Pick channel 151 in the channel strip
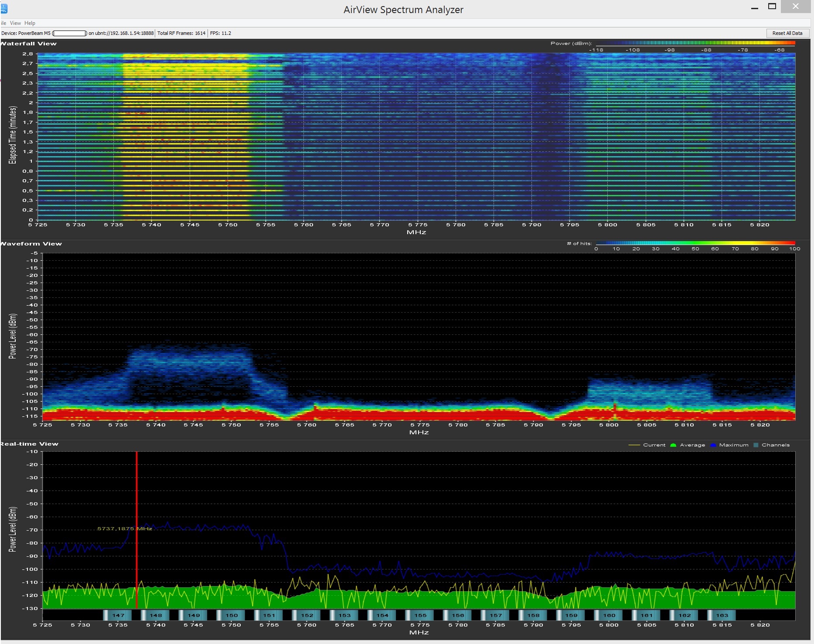Screen dimensions: 814x644 (x=269, y=615)
